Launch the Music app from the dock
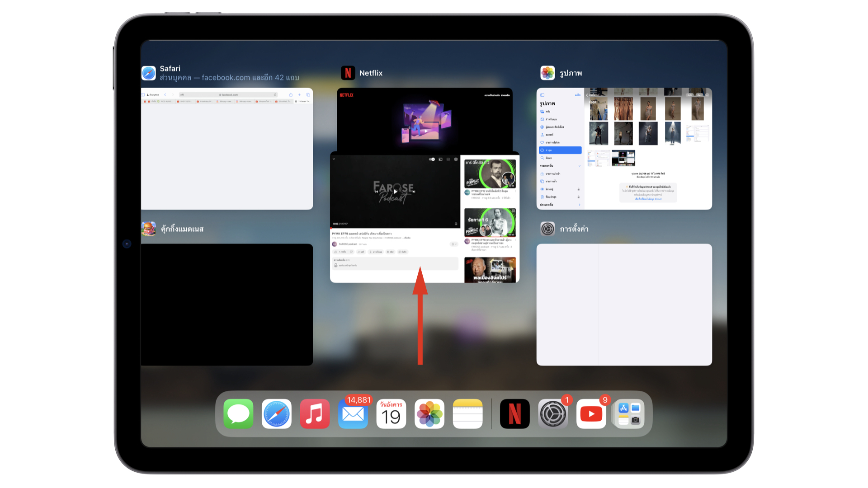Viewport: 868px width, 488px height. [315, 413]
